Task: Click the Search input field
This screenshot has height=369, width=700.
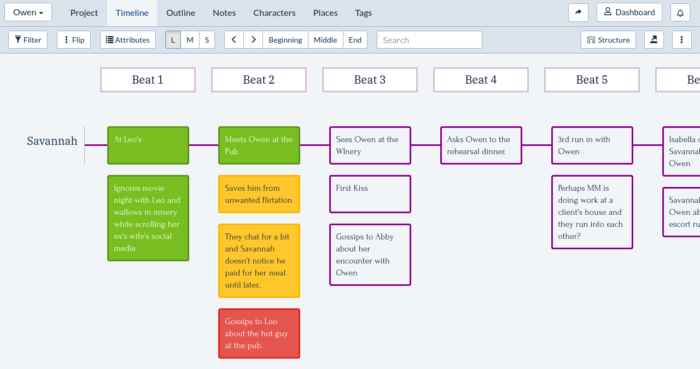Action: click(429, 40)
